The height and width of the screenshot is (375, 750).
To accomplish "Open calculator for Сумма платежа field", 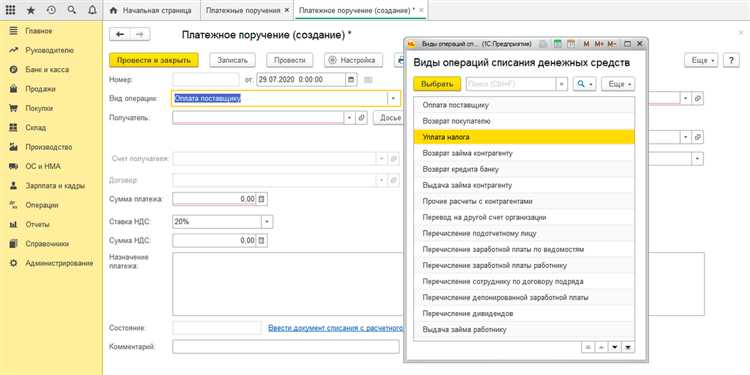I will click(262, 199).
